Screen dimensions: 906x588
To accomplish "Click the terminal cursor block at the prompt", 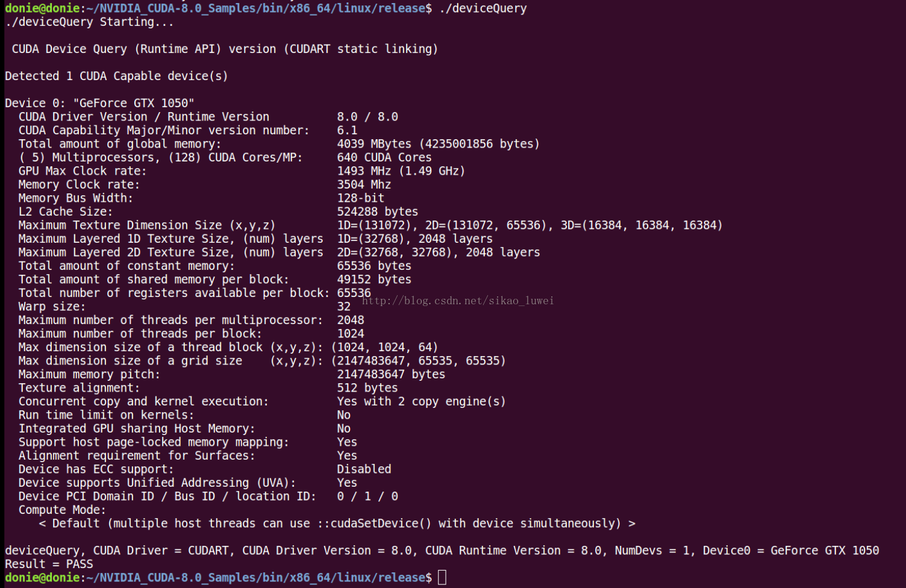I will [442, 577].
